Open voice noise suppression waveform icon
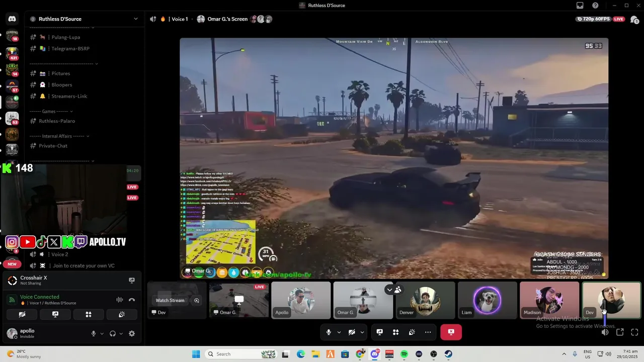Viewport: 644px width, 362px height. point(120,300)
